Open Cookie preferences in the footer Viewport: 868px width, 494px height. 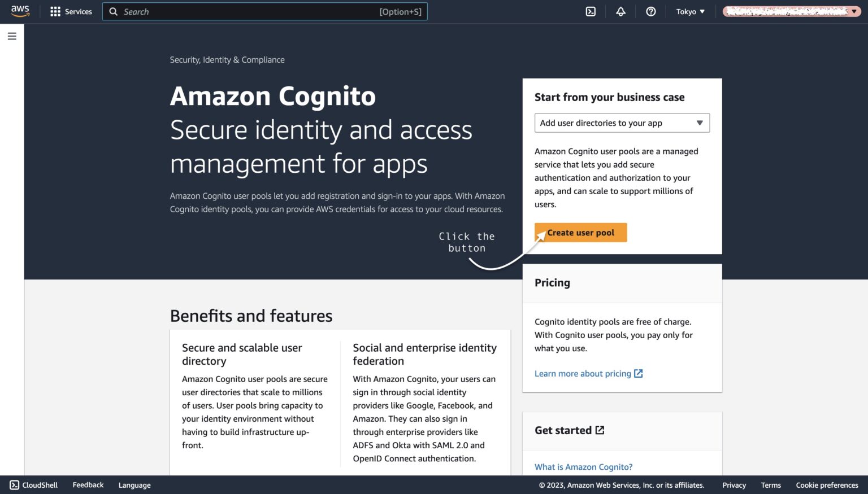pyautogui.click(x=827, y=485)
